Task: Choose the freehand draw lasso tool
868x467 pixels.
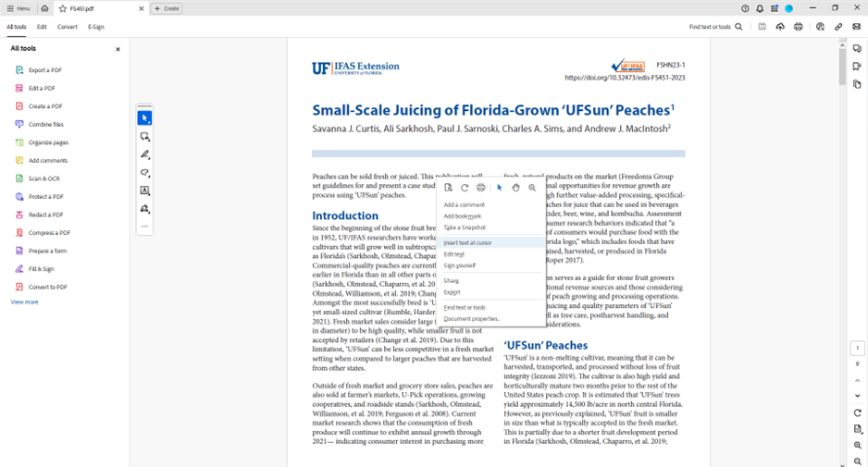Action: point(145,173)
